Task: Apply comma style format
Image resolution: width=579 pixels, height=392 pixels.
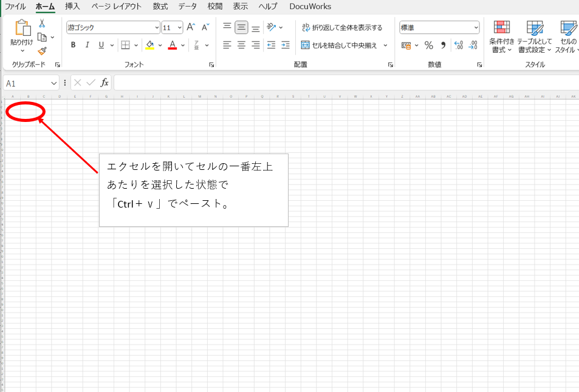Action: tap(443, 46)
